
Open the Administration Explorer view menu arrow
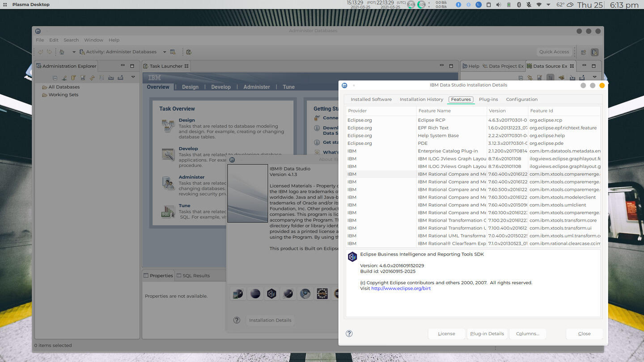(x=133, y=77)
